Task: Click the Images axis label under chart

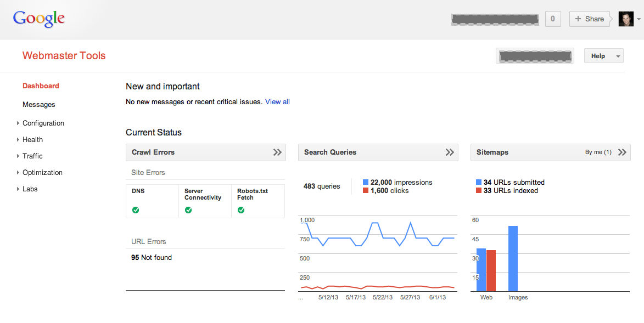Action: (x=518, y=297)
